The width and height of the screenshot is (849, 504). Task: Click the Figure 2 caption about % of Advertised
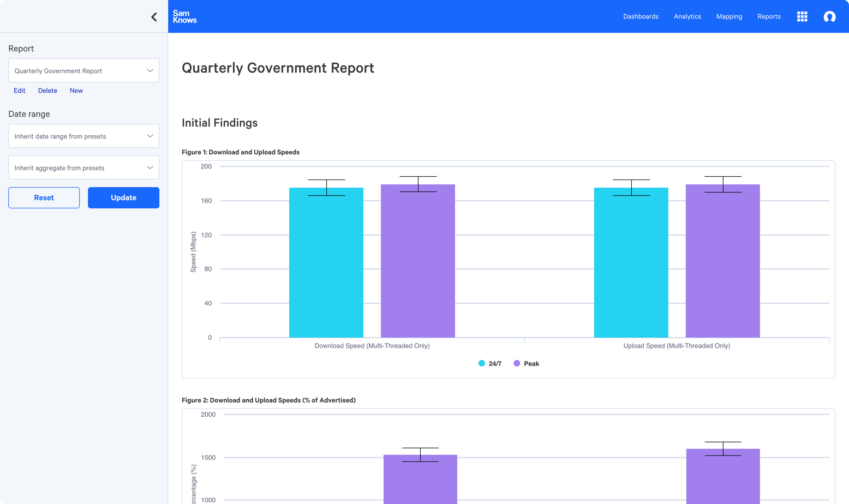(268, 400)
